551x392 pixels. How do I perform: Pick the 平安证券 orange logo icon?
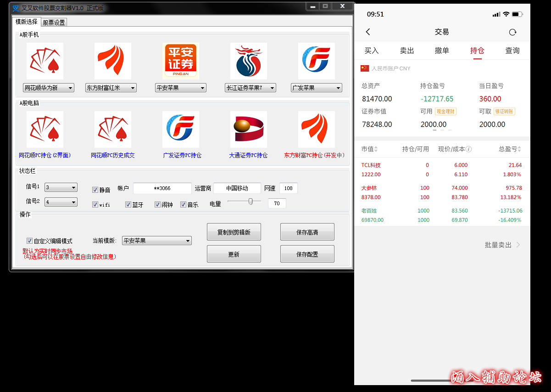coord(181,61)
